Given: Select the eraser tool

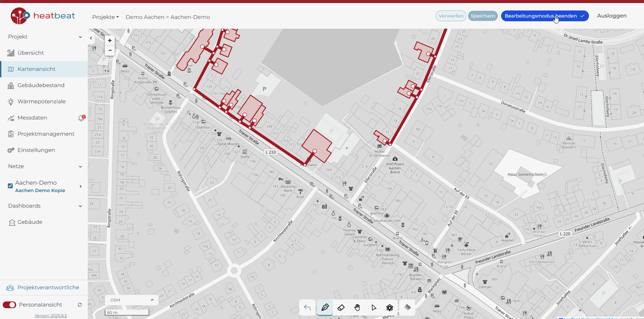Looking at the screenshot, I should (x=341, y=308).
